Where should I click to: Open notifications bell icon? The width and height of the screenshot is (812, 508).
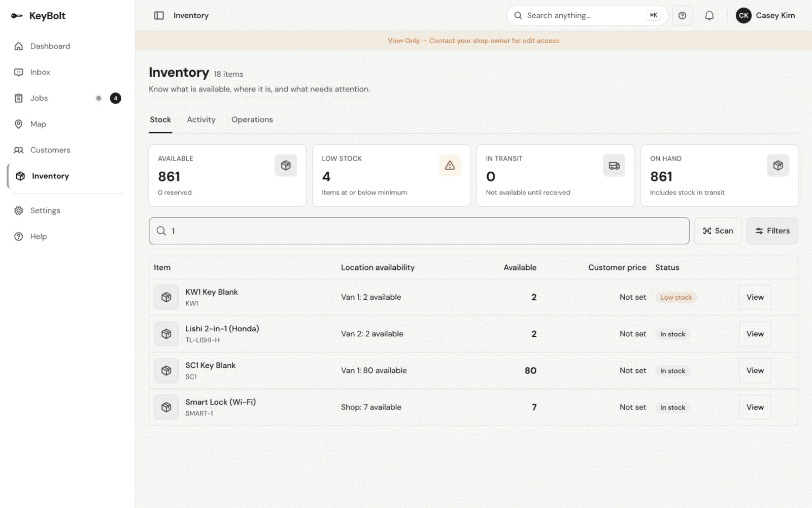pos(709,16)
